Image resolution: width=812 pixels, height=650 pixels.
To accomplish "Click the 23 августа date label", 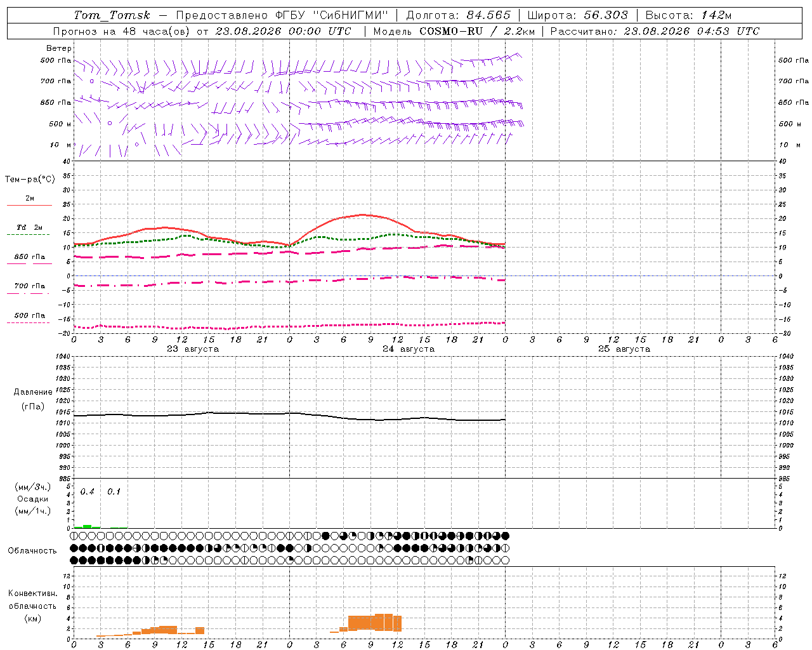I will (193, 349).
